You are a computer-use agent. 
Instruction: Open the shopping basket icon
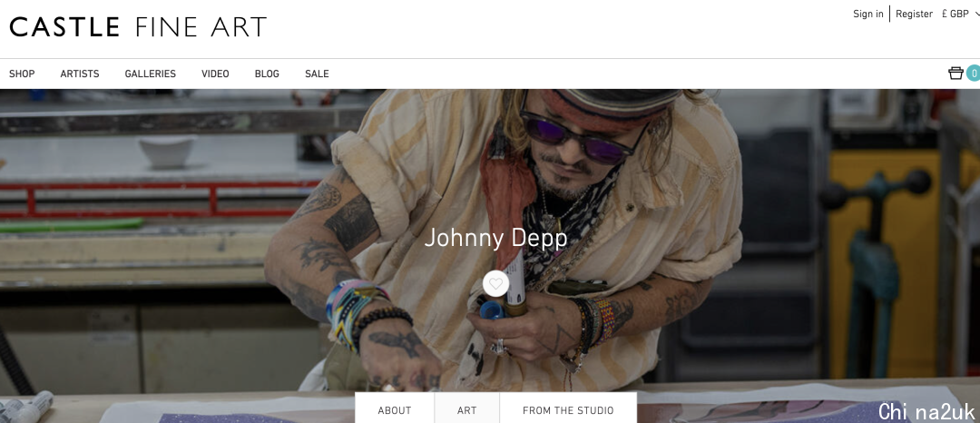[955, 74]
